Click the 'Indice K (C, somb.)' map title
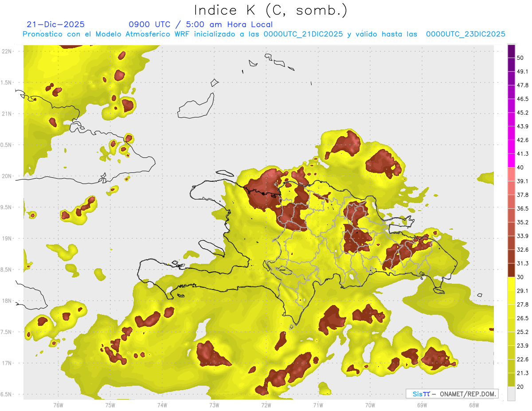 (270, 10)
